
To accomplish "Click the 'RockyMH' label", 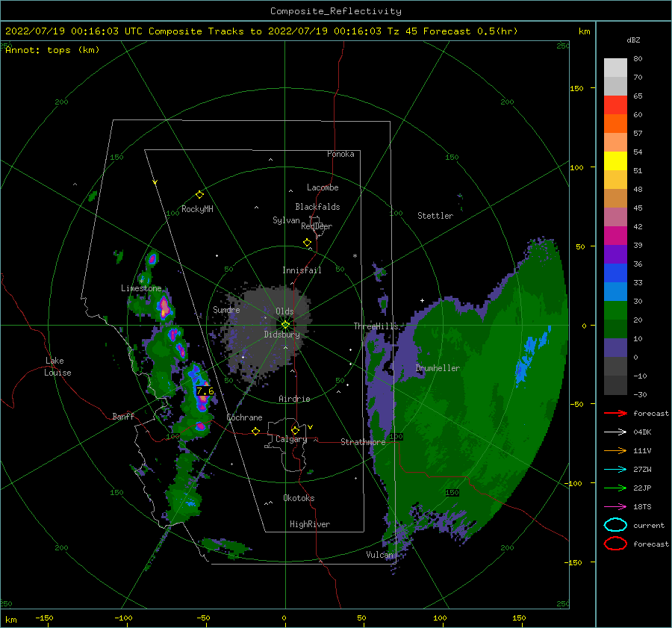I will tap(197, 209).
